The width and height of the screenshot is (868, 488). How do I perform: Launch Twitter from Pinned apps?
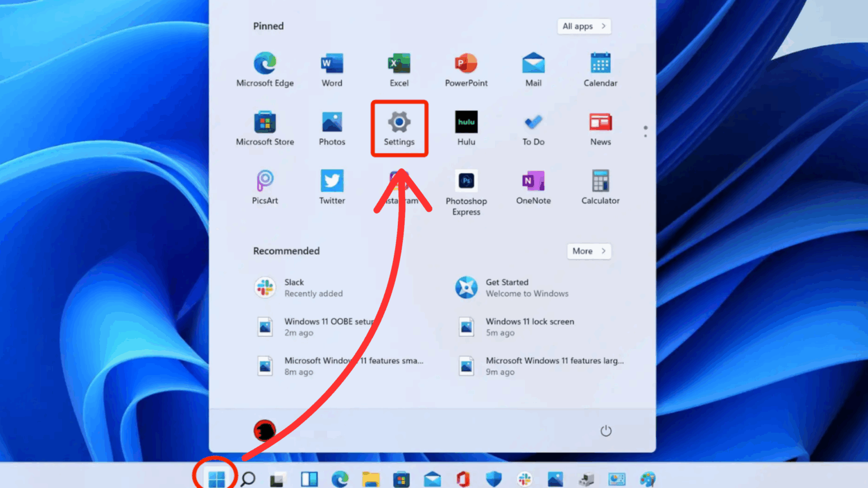point(332,186)
